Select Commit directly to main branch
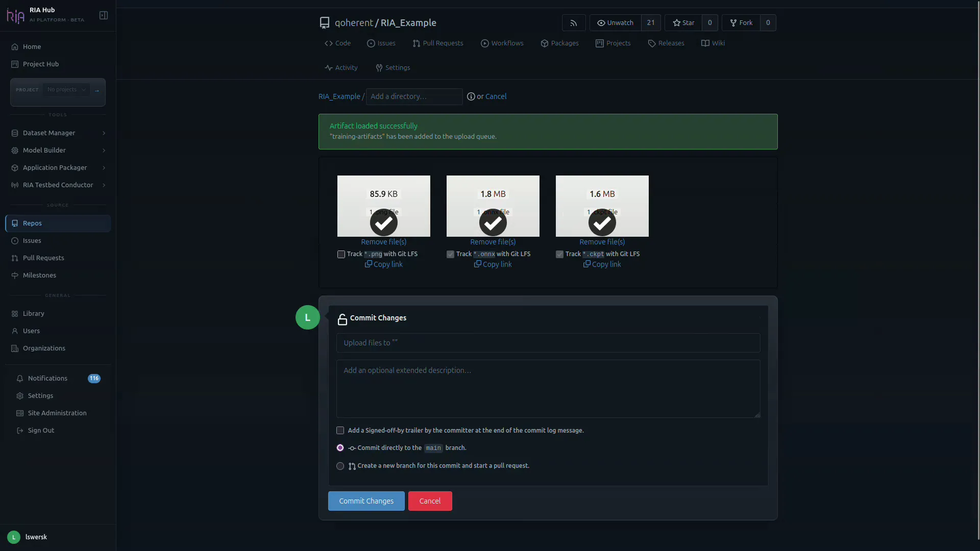The height and width of the screenshot is (551, 980). tap(340, 448)
